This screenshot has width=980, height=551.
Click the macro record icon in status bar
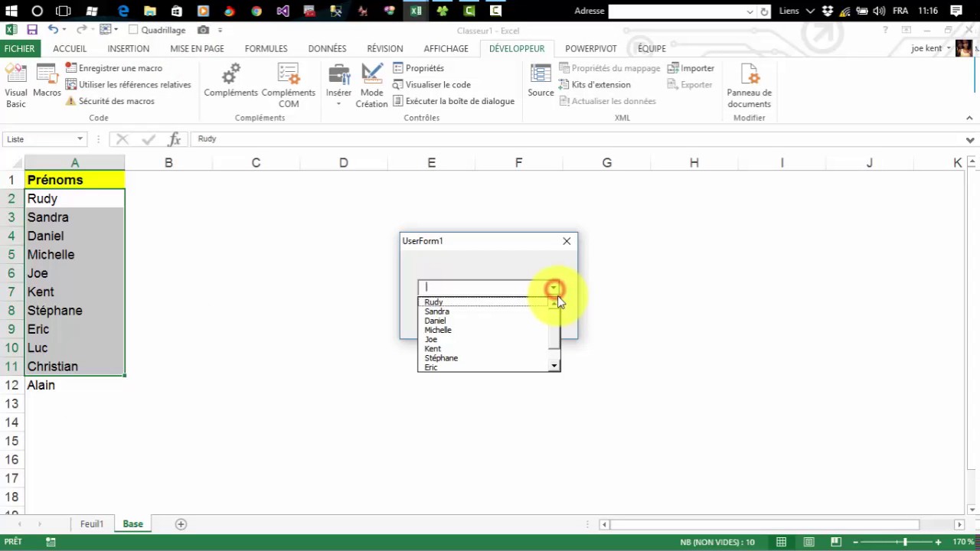point(51,542)
